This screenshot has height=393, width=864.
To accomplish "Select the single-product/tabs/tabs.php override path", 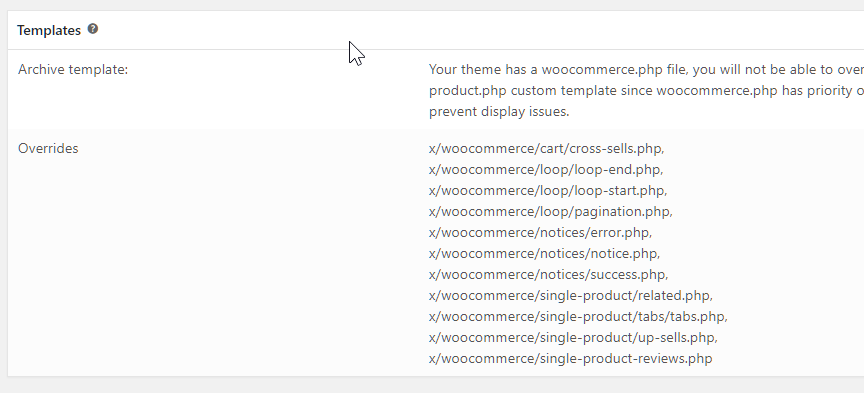I will 578,316.
